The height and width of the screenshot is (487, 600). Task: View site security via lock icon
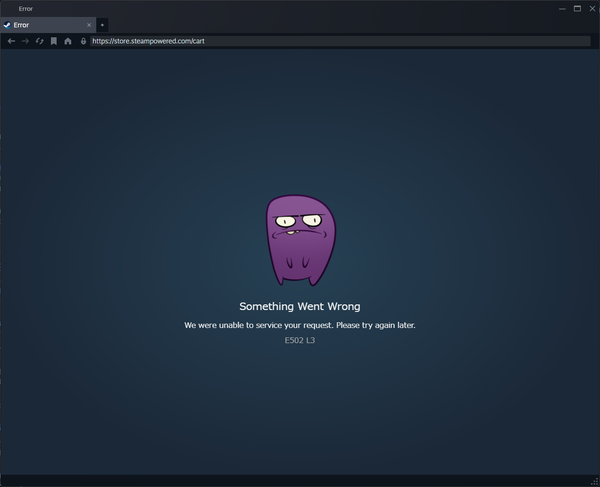[83, 41]
